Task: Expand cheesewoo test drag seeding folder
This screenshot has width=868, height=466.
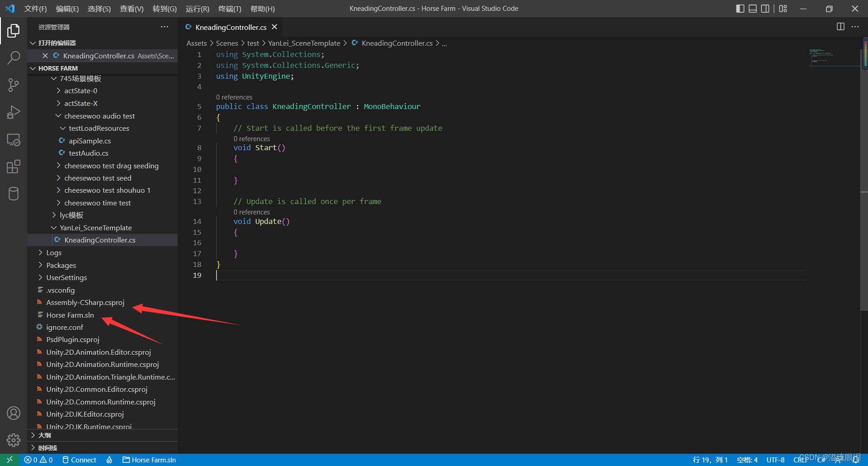Action: click(103, 166)
